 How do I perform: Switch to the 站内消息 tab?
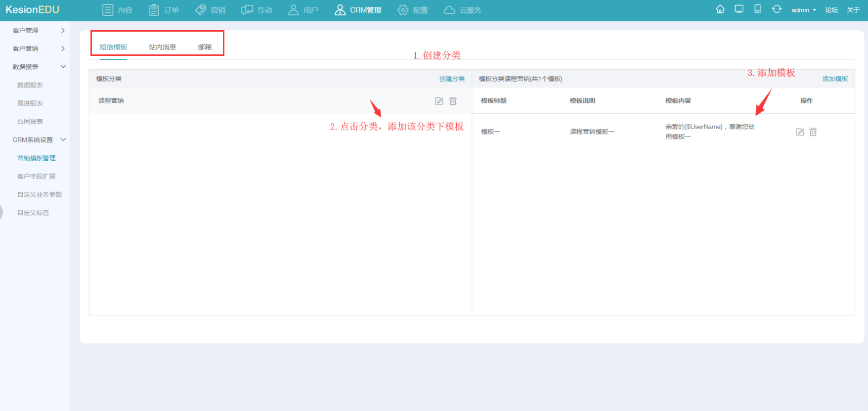click(x=162, y=47)
